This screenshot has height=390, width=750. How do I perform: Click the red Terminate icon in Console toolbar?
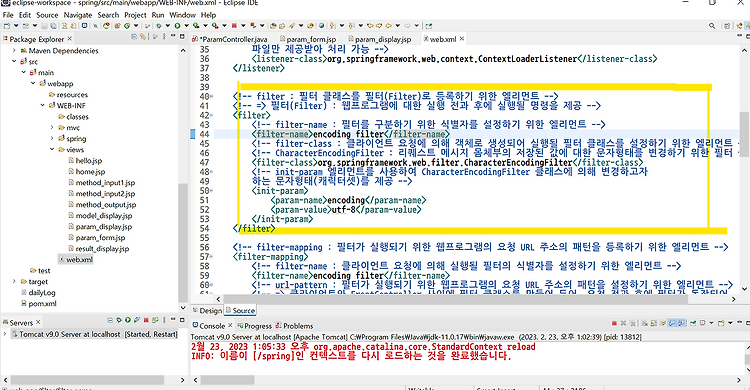614,323
